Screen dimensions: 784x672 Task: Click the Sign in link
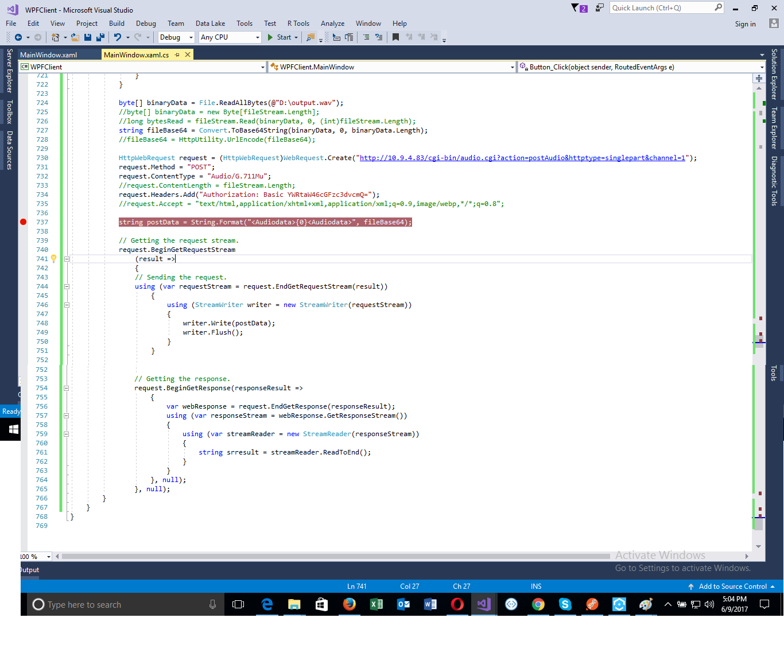(745, 24)
